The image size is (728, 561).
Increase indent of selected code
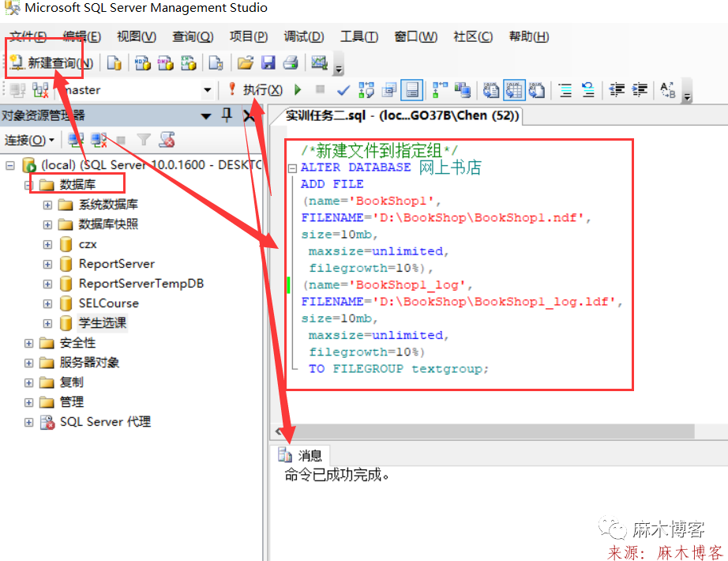(640, 90)
